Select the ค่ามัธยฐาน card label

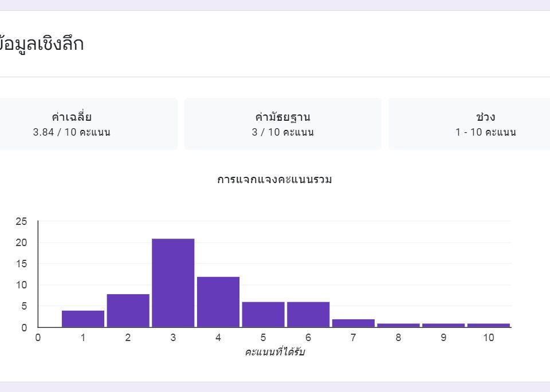click(282, 117)
